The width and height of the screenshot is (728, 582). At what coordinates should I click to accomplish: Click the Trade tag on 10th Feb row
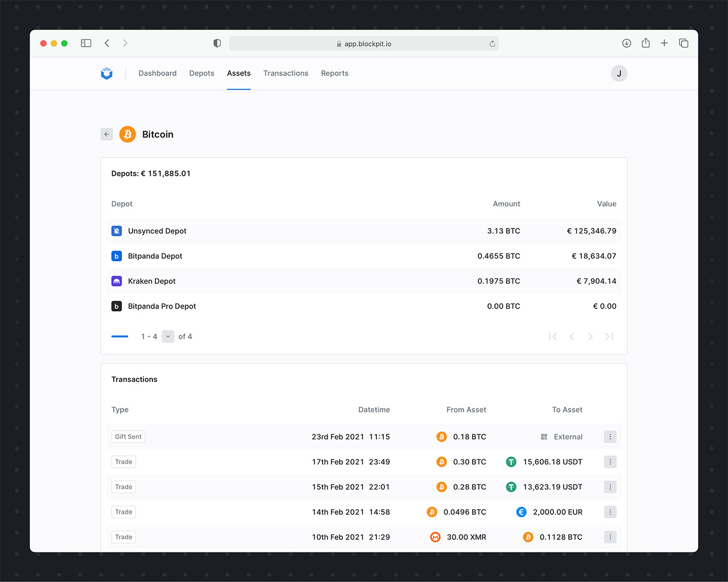123,537
